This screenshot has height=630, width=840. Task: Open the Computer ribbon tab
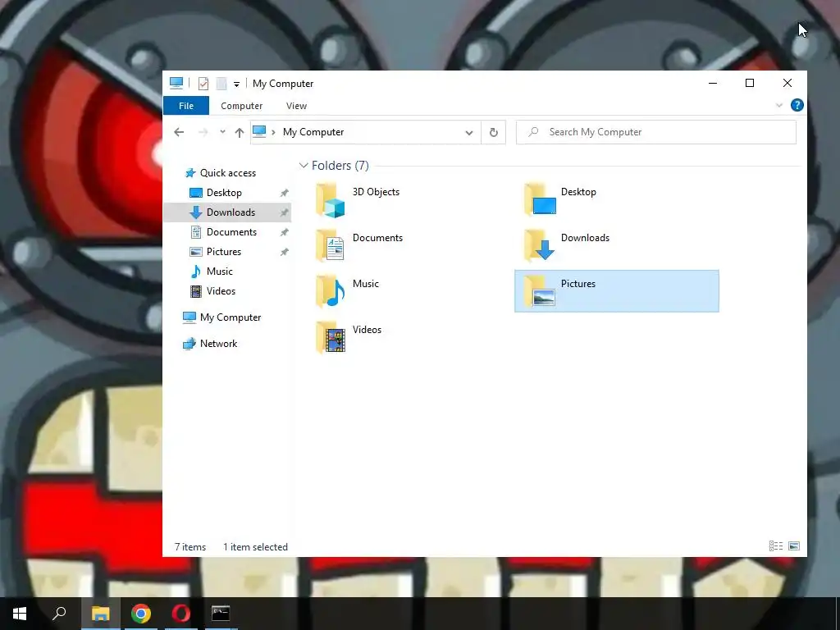point(242,106)
